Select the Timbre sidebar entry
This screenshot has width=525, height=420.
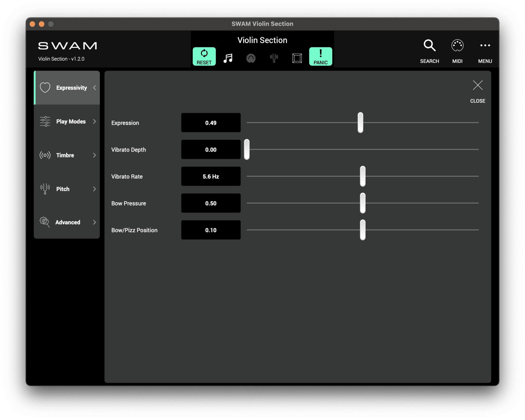pyautogui.click(x=65, y=155)
